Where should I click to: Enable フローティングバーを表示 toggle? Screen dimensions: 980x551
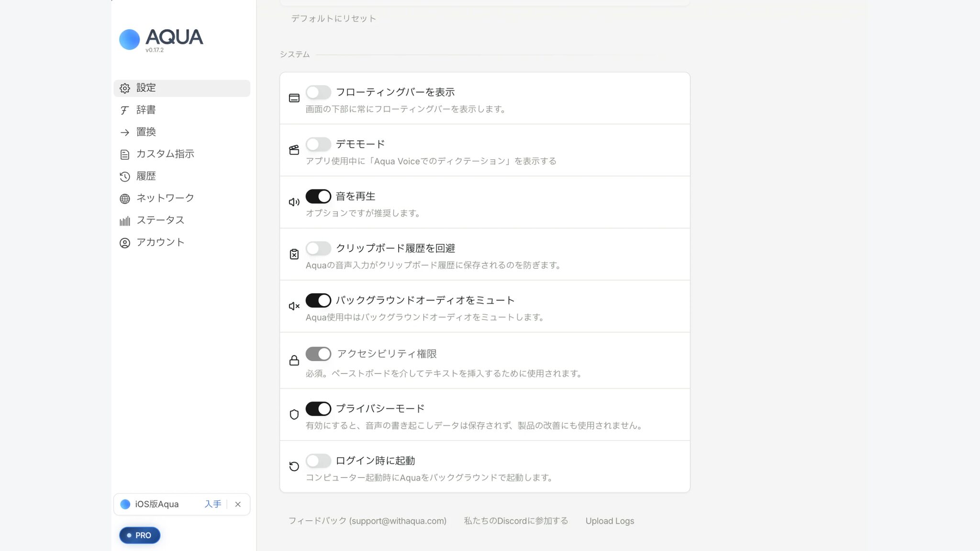(318, 92)
